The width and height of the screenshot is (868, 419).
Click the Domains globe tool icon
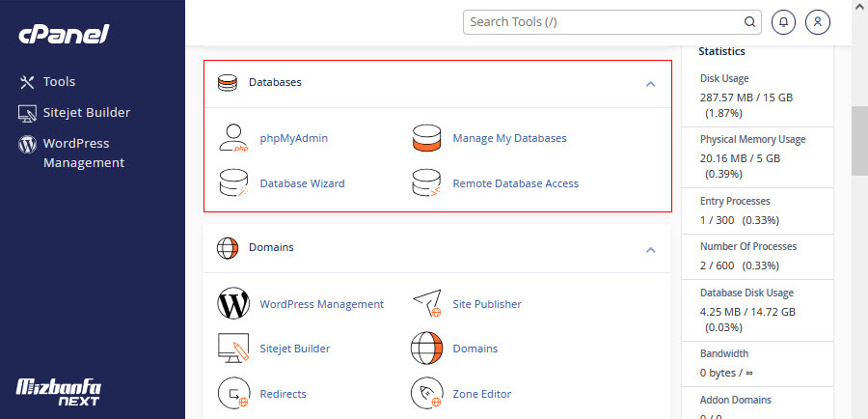[427, 349]
